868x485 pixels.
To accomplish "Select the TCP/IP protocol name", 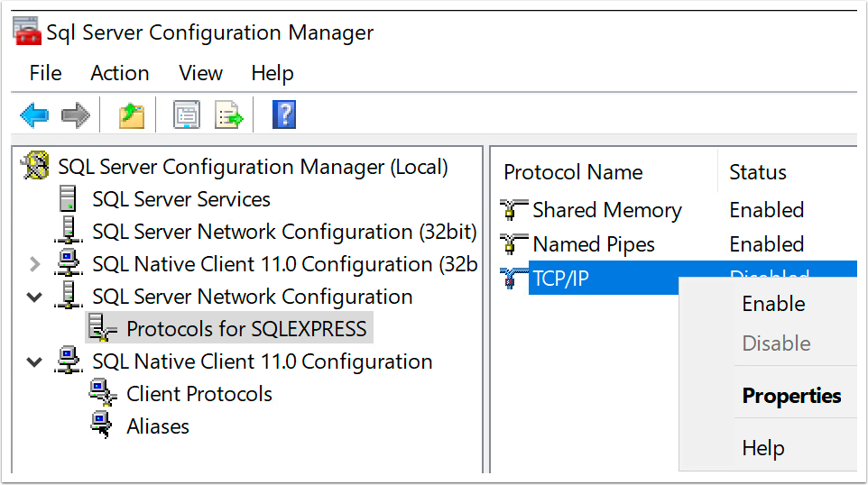I will coord(560,279).
